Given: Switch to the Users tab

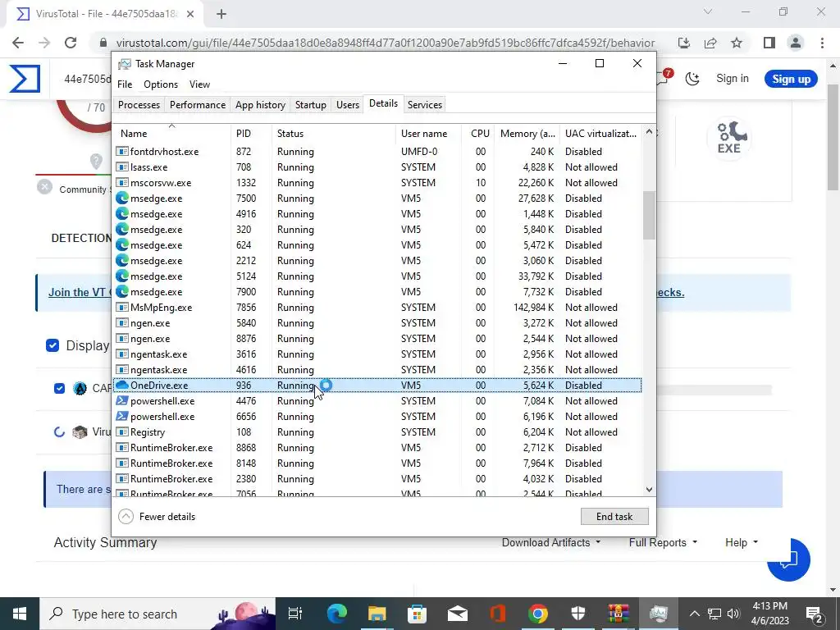Looking at the screenshot, I should point(348,105).
